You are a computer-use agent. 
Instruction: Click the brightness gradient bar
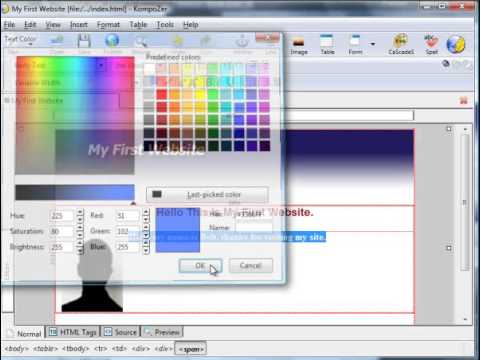click(x=75, y=192)
